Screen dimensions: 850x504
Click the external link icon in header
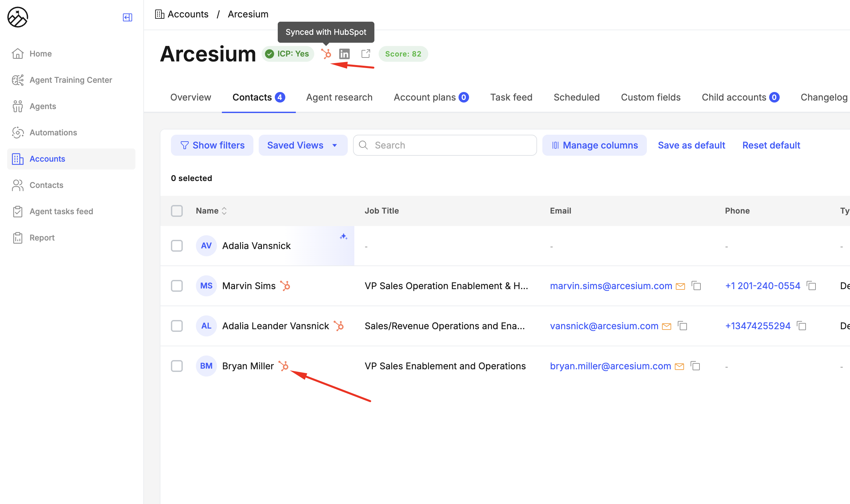pyautogui.click(x=366, y=54)
